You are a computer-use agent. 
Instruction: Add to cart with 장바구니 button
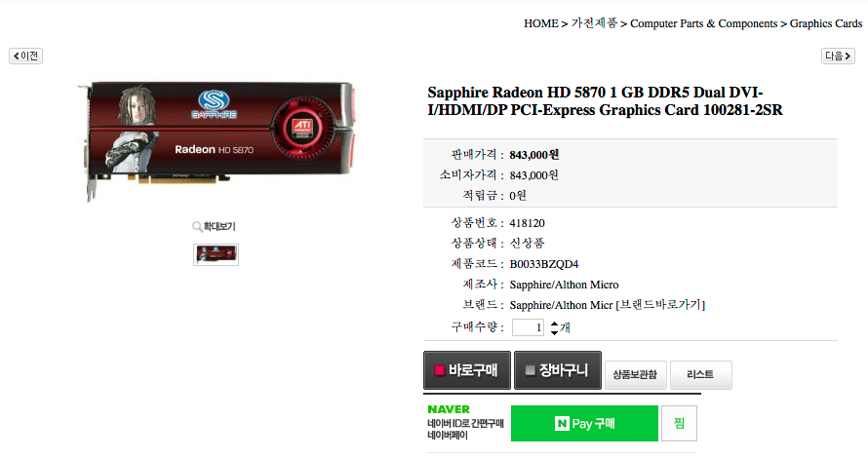pyautogui.click(x=558, y=370)
